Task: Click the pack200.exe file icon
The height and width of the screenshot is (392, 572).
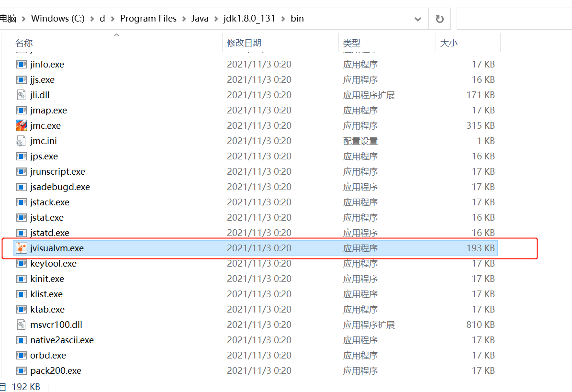Action: (x=22, y=371)
